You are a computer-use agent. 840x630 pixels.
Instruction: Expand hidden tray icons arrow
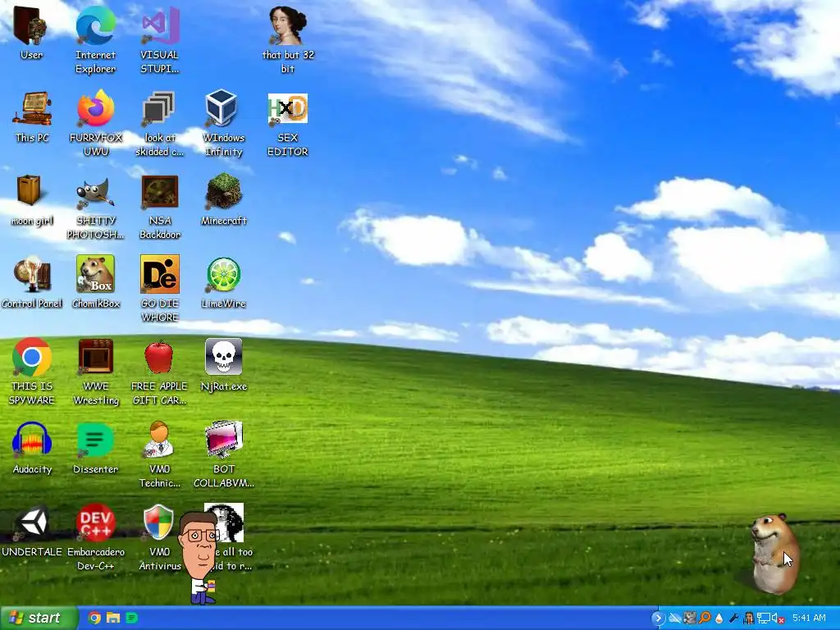point(659,619)
